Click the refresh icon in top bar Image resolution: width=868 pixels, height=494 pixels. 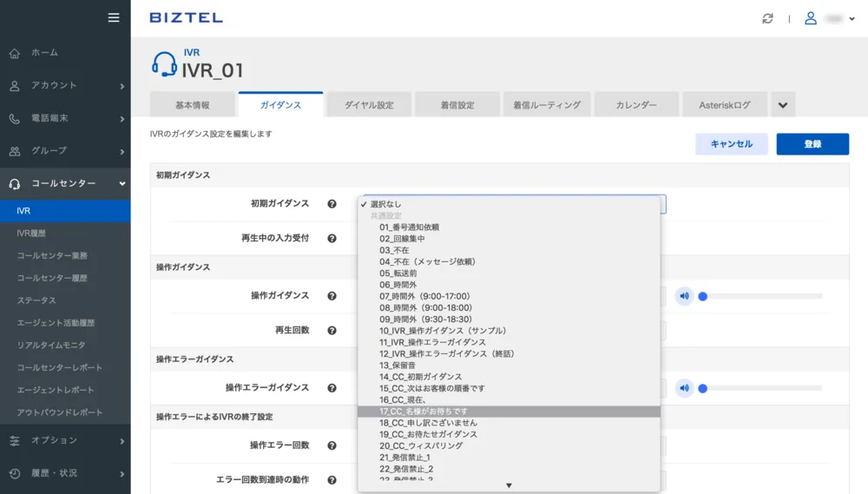click(767, 18)
